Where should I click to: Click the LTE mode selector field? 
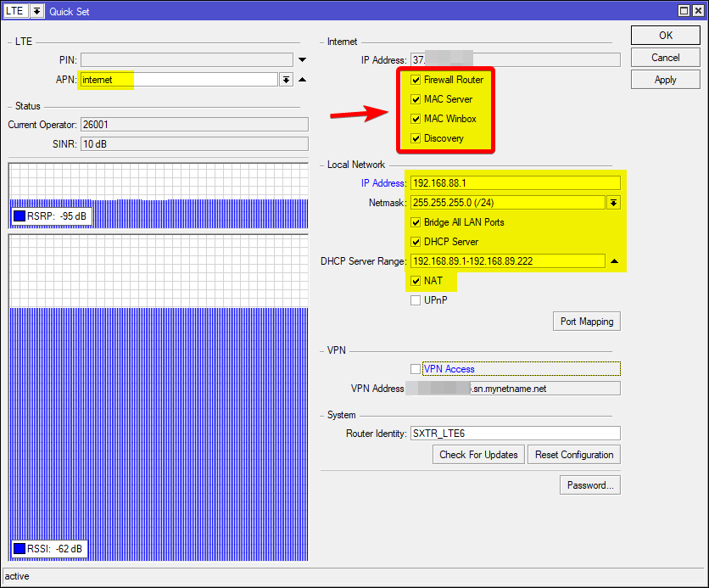point(16,11)
